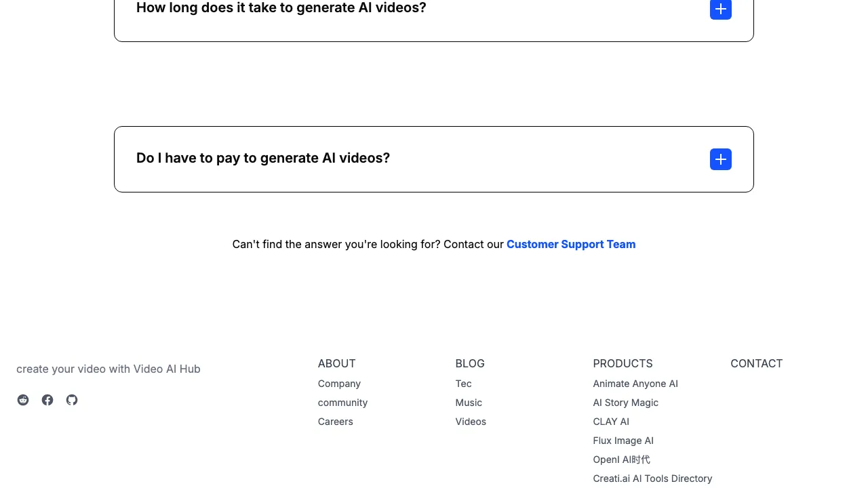Open AI Story Magic product page

[625, 403]
